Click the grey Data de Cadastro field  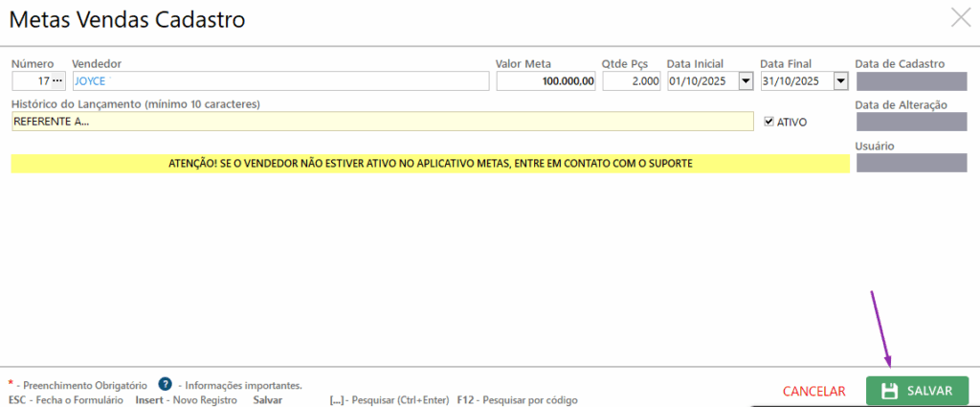899,81
